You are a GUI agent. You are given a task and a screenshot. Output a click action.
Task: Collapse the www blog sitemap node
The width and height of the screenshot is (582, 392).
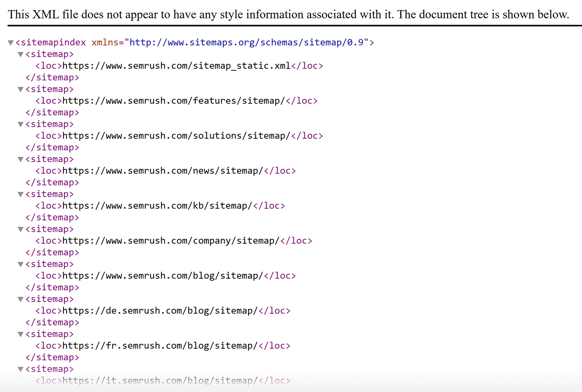20,264
